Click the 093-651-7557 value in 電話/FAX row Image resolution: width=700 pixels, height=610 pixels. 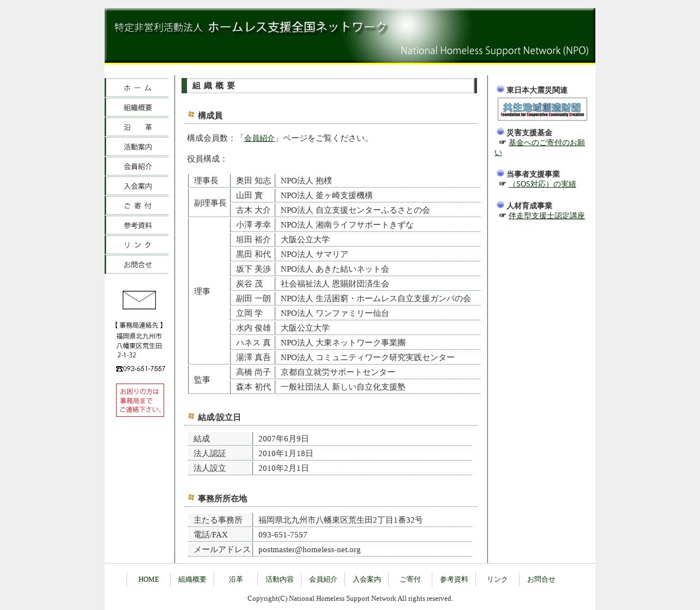(x=283, y=535)
